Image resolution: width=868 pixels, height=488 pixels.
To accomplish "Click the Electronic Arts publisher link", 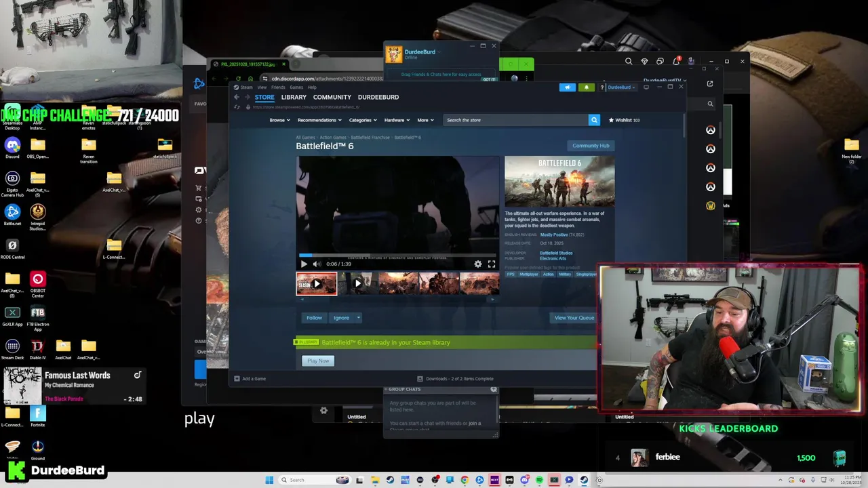I will coord(553,258).
